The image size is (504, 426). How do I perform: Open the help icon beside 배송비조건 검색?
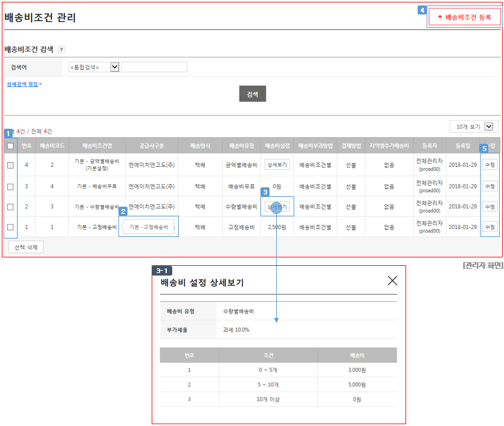click(x=61, y=50)
